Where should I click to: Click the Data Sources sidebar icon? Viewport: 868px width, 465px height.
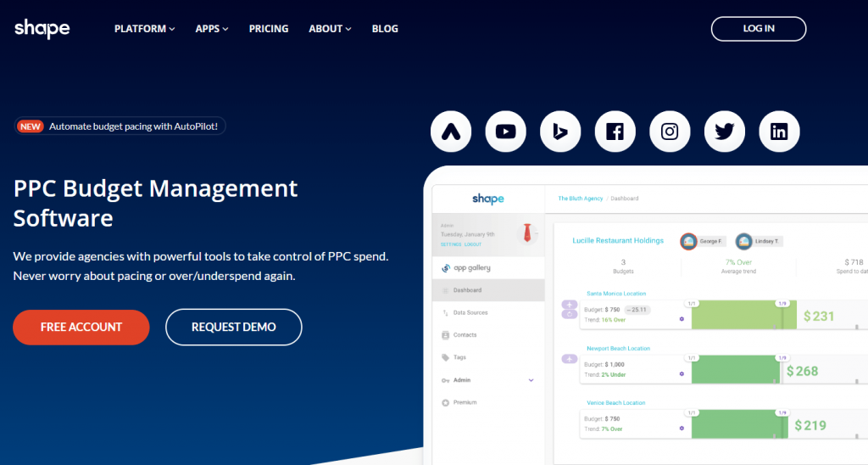pos(445,312)
